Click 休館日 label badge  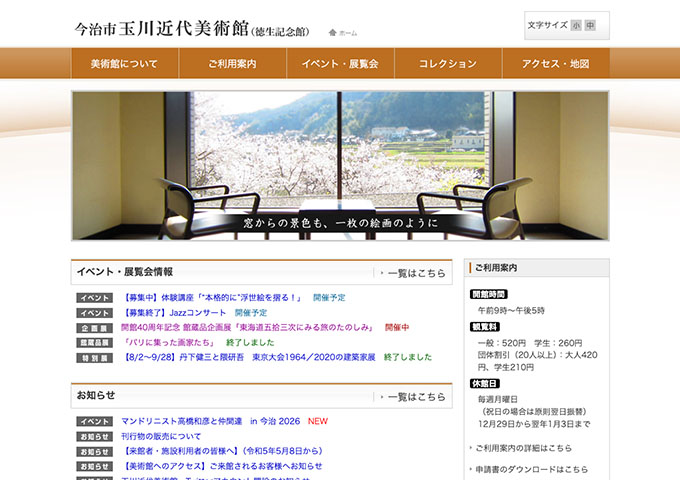point(485,384)
